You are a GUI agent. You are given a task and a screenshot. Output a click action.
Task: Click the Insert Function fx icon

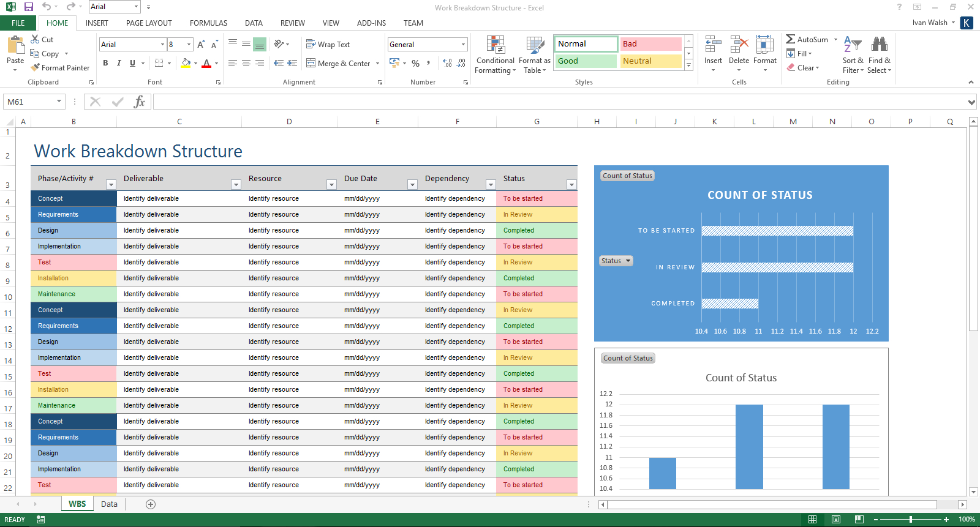coord(139,102)
